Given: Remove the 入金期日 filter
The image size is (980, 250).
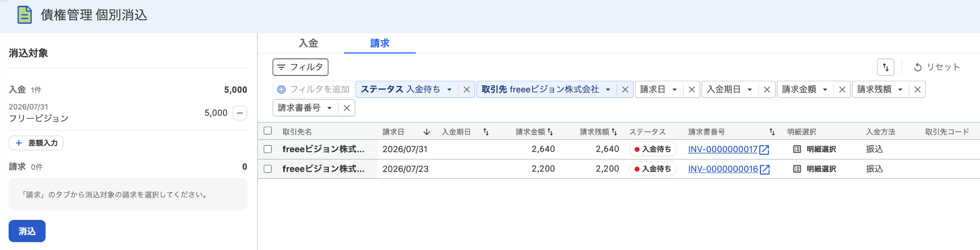Looking at the screenshot, I should 767,89.
